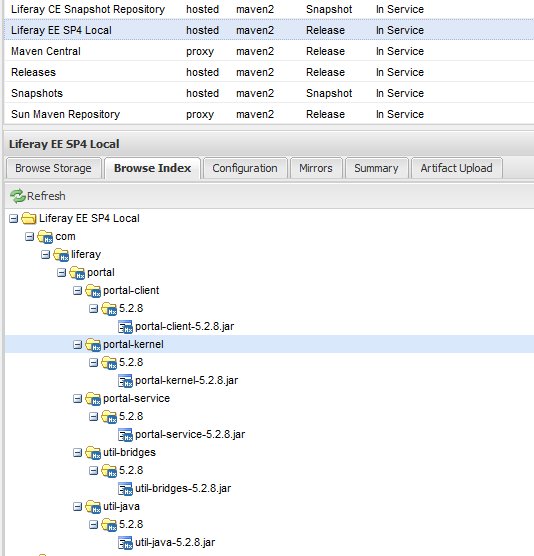Open the Artifact Upload tab
This screenshot has width=534, height=556.
(x=457, y=168)
